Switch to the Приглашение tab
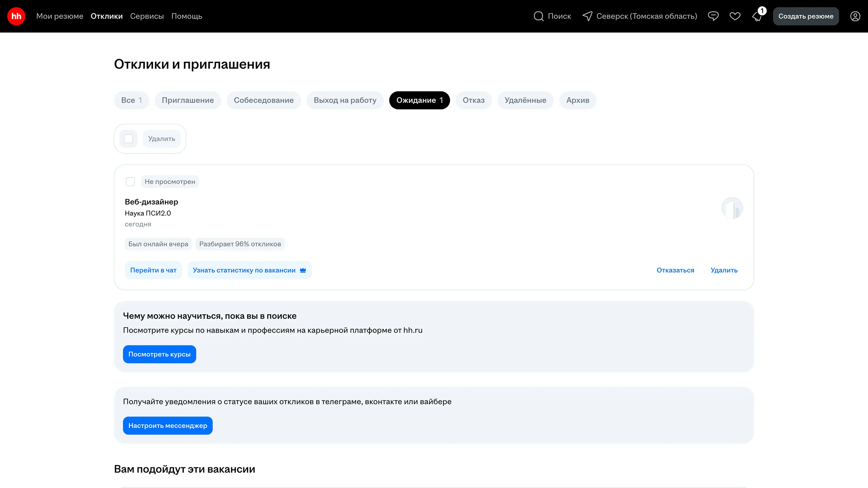Image resolution: width=868 pixels, height=488 pixels. [x=188, y=100]
